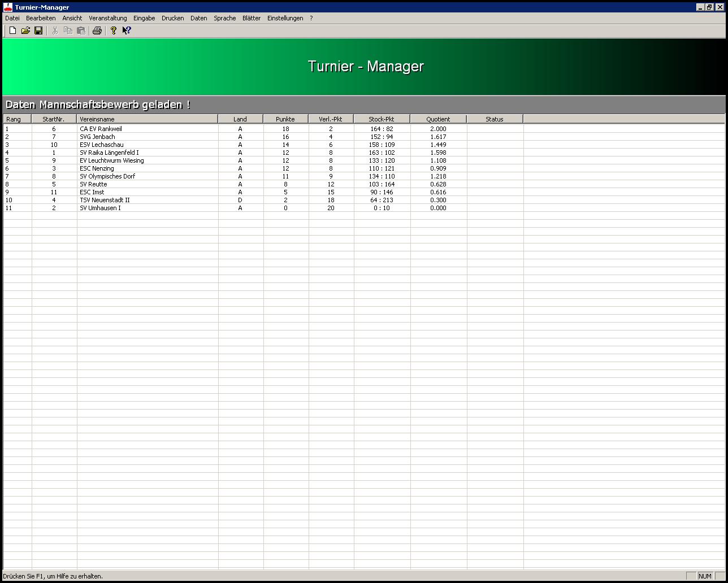Screen dimensions: 728x583
Task: Click the yellow question mark About icon
Action: (x=113, y=31)
